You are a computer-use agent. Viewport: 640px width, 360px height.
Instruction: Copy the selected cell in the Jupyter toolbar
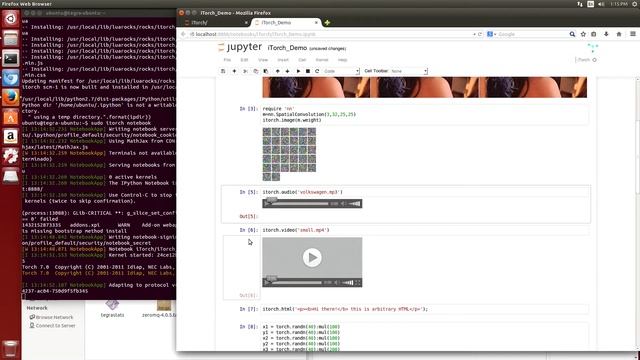[256, 71]
